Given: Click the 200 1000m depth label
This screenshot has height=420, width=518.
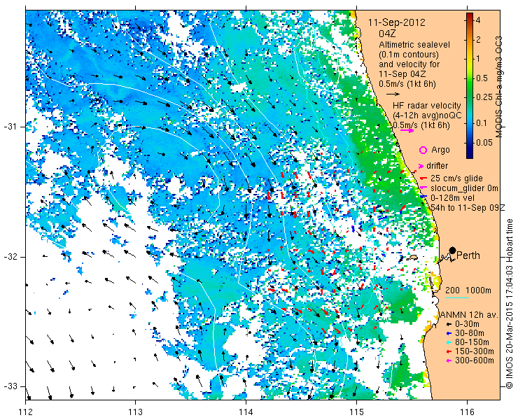Looking at the screenshot, I should tap(468, 290).
